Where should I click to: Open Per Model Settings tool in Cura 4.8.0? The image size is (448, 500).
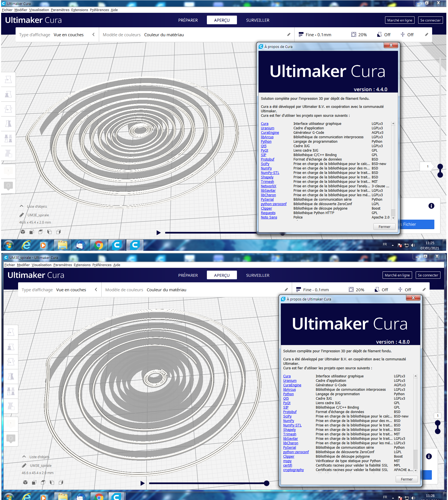coord(11,391)
